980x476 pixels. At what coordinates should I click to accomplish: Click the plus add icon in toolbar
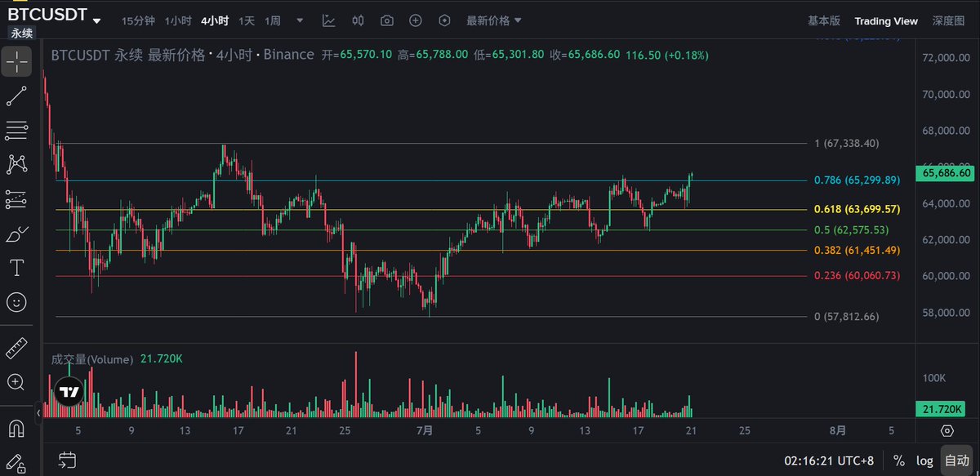[x=416, y=20]
